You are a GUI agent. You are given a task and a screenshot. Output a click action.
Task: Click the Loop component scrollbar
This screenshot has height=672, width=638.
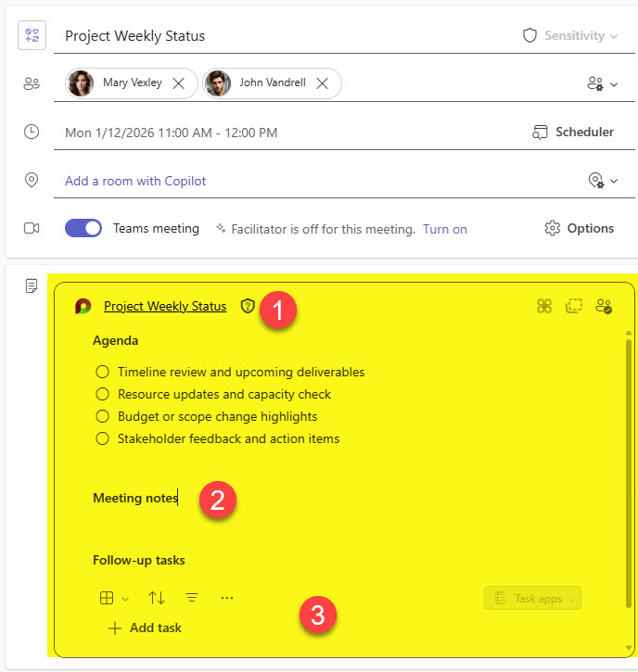pyautogui.click(x=629, y=474)
